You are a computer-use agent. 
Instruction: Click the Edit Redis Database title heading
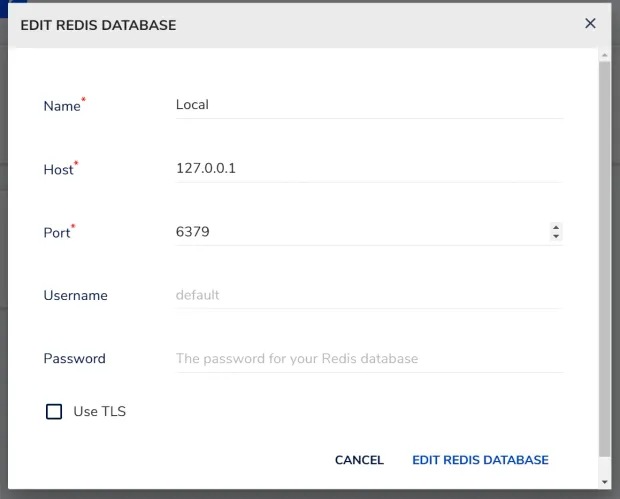pos(98,25)
